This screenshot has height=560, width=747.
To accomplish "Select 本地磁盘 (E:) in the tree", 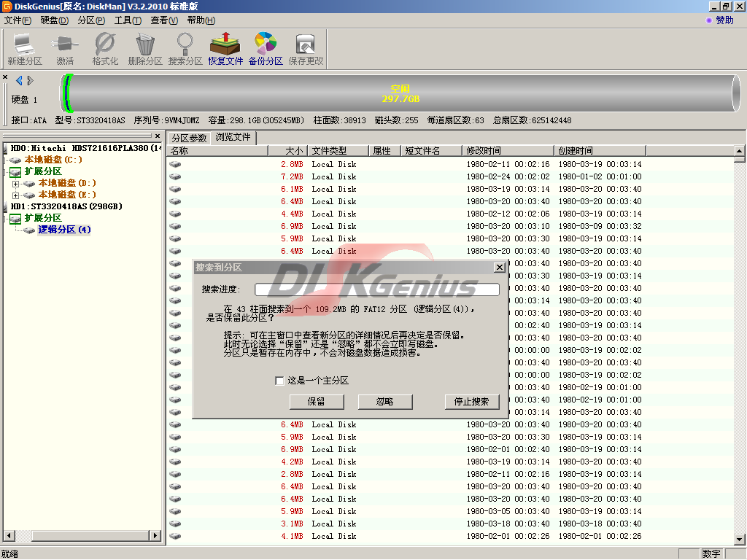I will (x=67, y=194).
